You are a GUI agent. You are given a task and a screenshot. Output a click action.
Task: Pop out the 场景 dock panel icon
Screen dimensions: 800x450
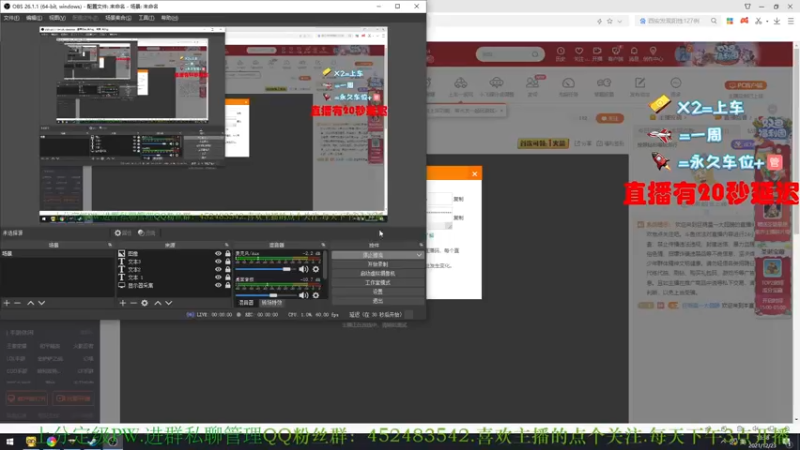point(110,245)
